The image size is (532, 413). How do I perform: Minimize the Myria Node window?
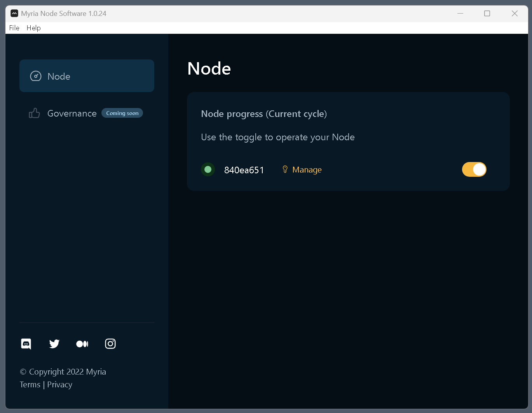pyautogui.click(x=460, y=13)
